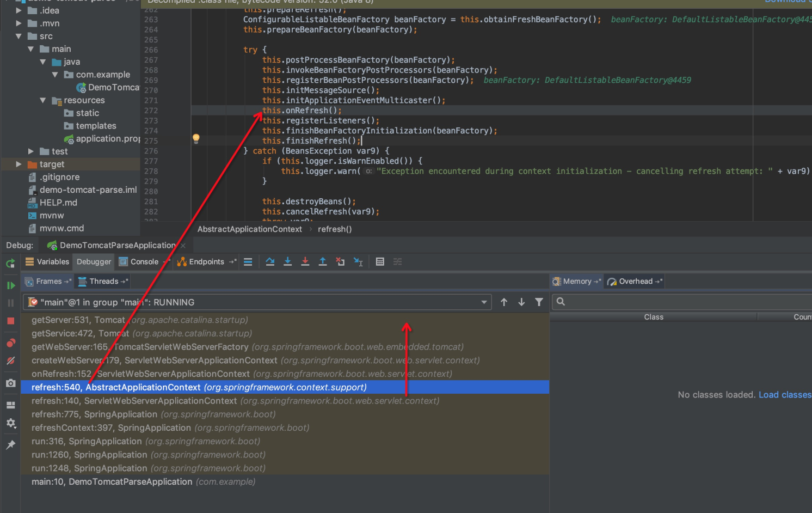Show execution point in the editor
This screenshot has height=513, width=812.
tap(248, 262)
